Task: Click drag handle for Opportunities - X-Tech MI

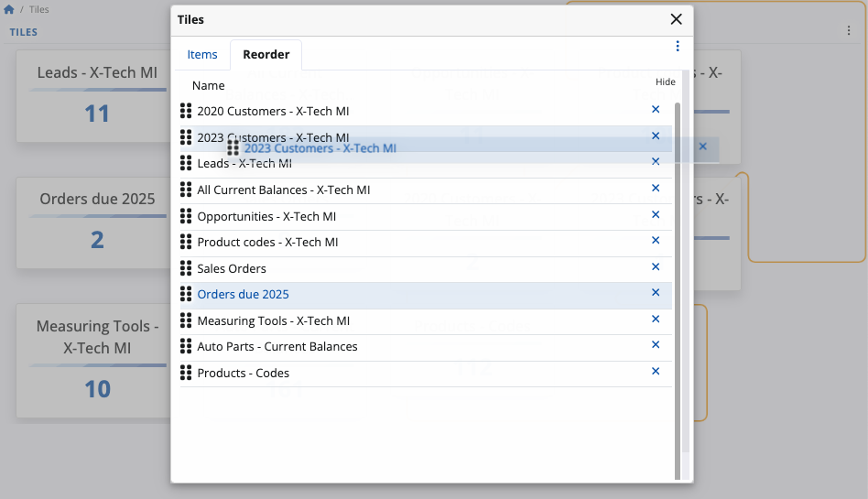Action: pyautogui.click(x=186, y=216)
